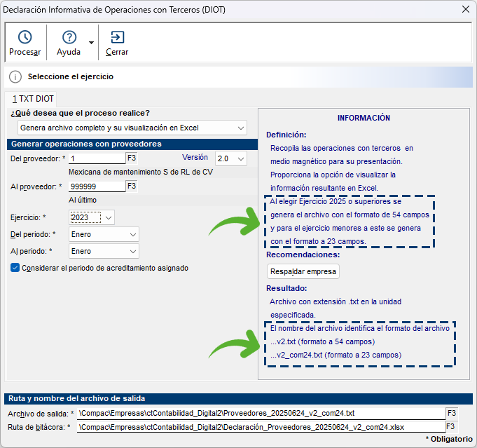Click the Del proveedor input field

(x=96, y=159)
